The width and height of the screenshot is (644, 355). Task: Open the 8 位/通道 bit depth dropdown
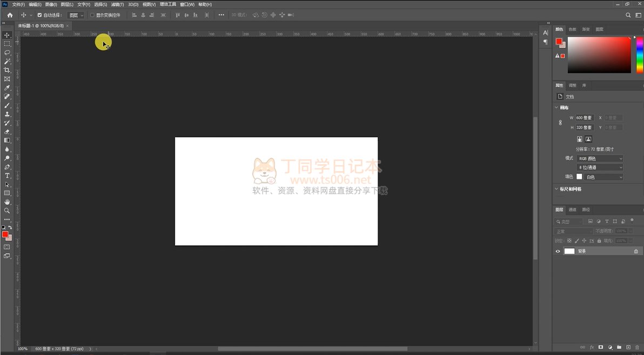tap(600, 168)
